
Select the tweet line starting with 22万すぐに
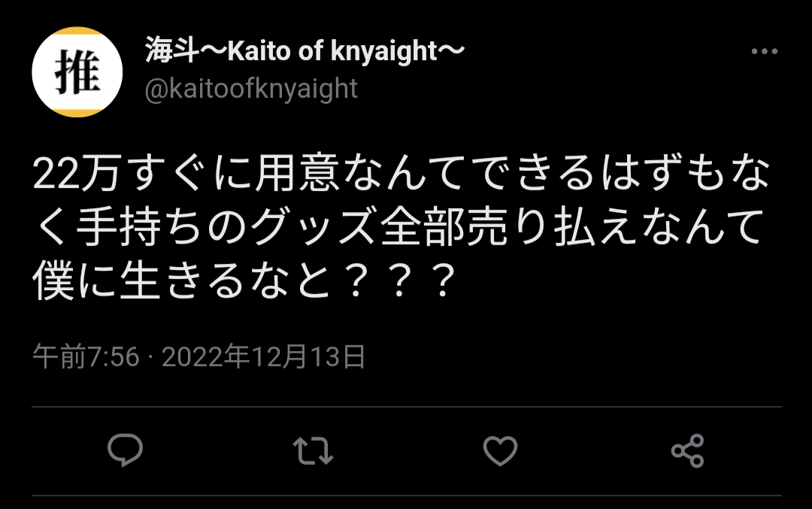coord(401,173)
